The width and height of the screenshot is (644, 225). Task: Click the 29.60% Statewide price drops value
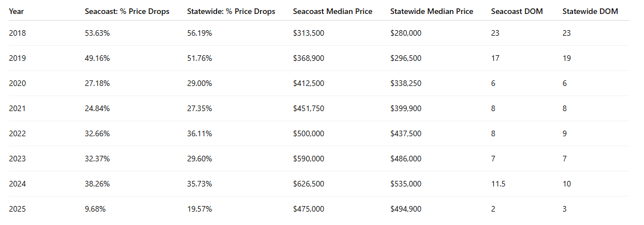click(199, 159)
